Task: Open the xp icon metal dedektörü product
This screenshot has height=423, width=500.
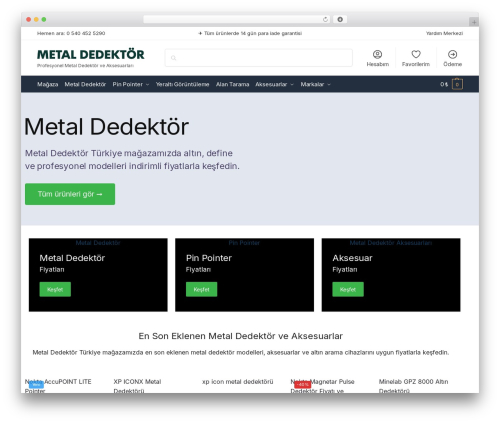Action: (237, 382)
